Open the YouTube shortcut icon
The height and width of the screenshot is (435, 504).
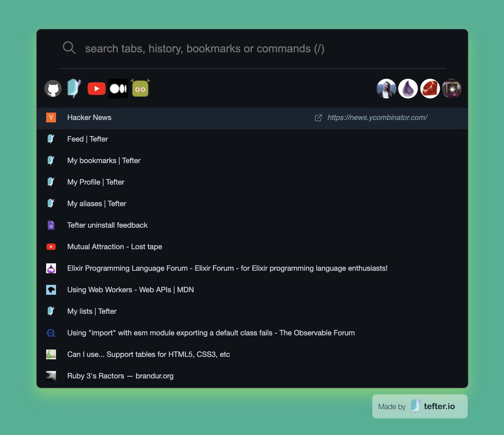pyautogui.click(x=96, y=88)
